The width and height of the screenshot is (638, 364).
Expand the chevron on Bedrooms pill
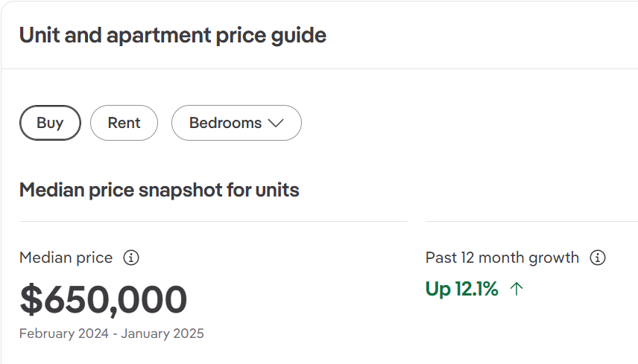[276, 123]
